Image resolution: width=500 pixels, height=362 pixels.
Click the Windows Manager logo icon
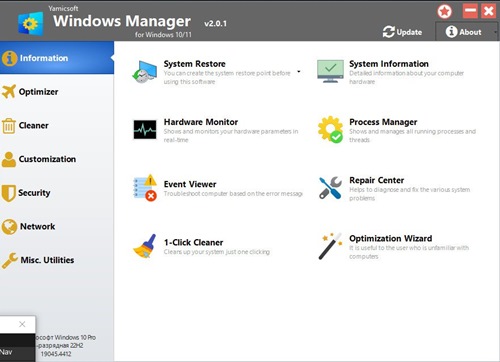pyautogui.click(x=31, y=24)
